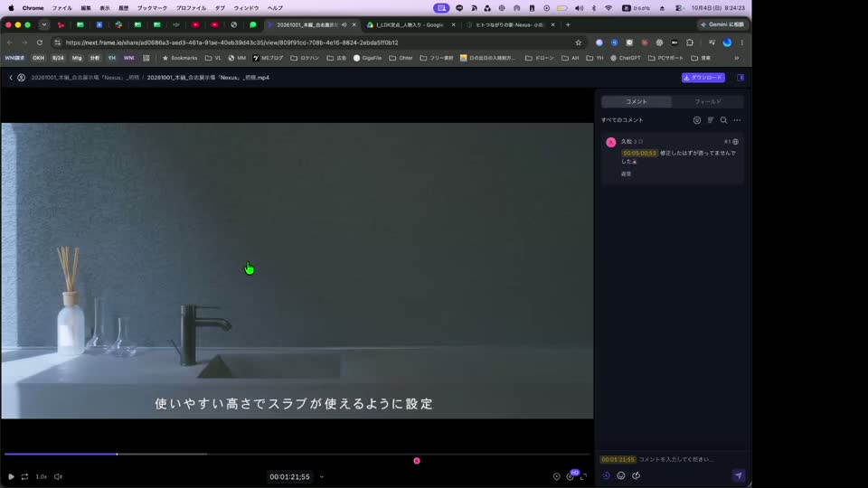Click the pink comment marker on timeline
Screen dimensions: 868x488
(x=417, y=461)
